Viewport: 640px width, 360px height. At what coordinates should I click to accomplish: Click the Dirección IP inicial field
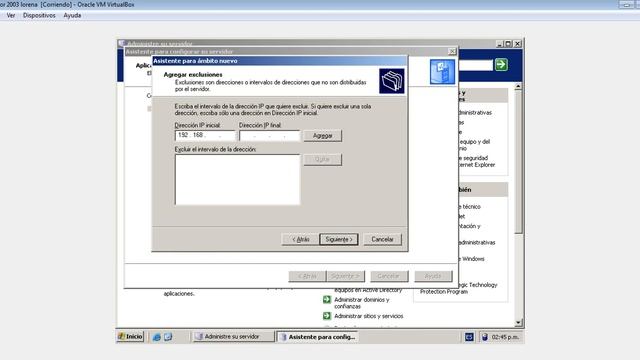205,136
